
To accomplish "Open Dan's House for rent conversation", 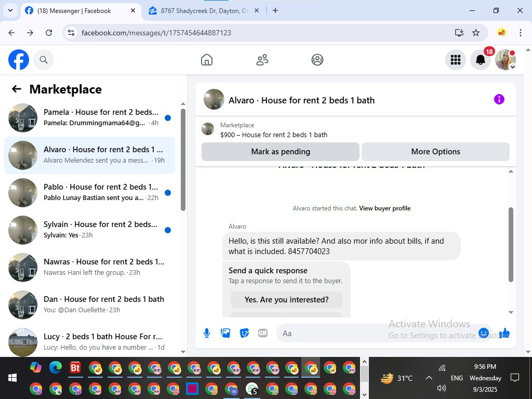I will point(89,304).
